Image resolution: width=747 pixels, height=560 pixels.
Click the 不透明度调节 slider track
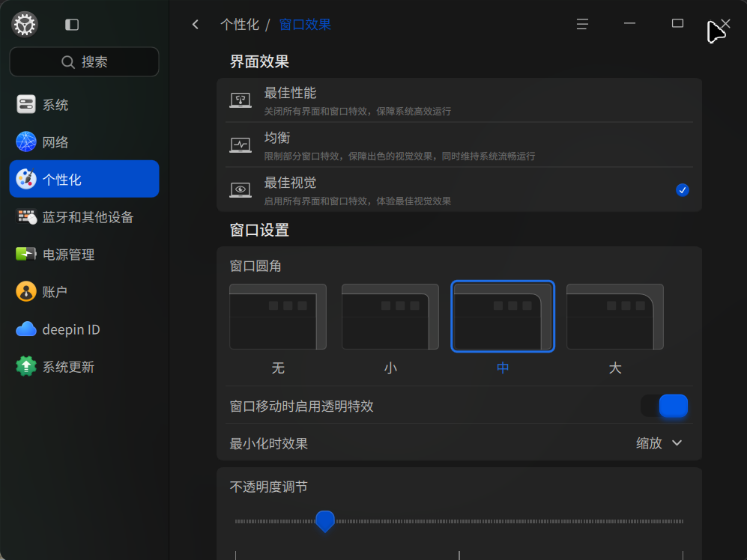pos(459,521)
